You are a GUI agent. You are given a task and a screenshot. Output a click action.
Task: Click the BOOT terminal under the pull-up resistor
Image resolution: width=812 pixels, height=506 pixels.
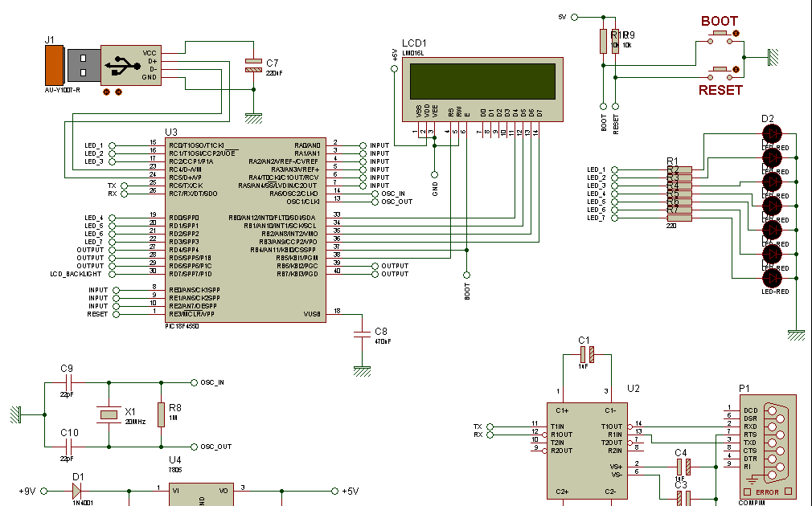[x=603, y=106]
